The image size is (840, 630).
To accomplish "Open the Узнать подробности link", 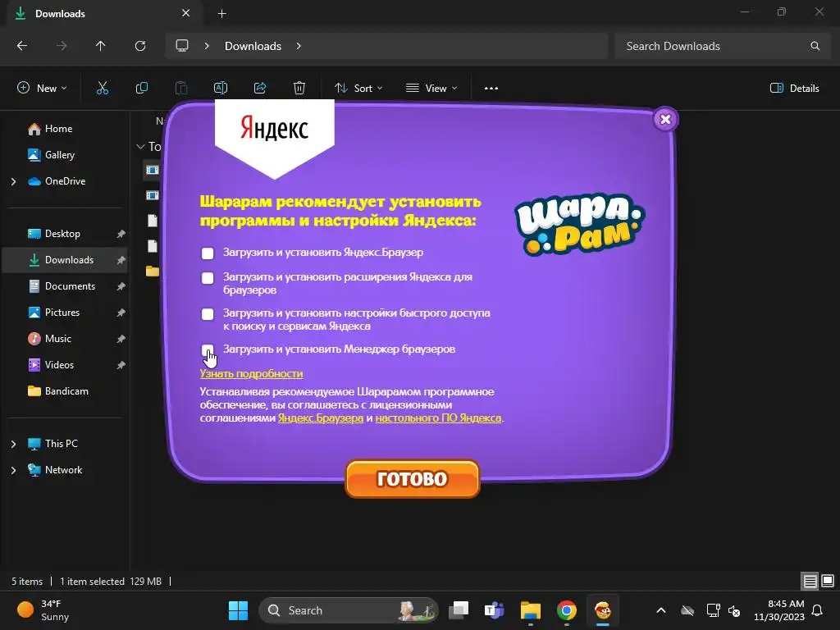I will click(x=251, y=374).
